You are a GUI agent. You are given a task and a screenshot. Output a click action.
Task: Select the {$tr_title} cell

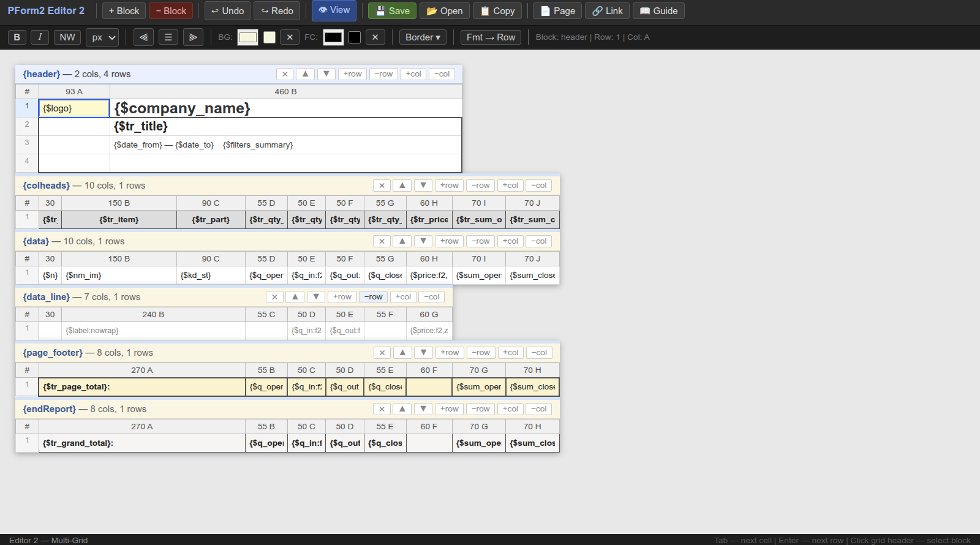285,127
